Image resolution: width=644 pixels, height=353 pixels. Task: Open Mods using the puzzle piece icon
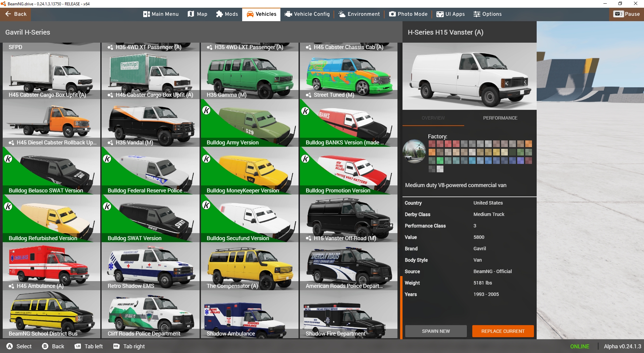tap(219, 14)
